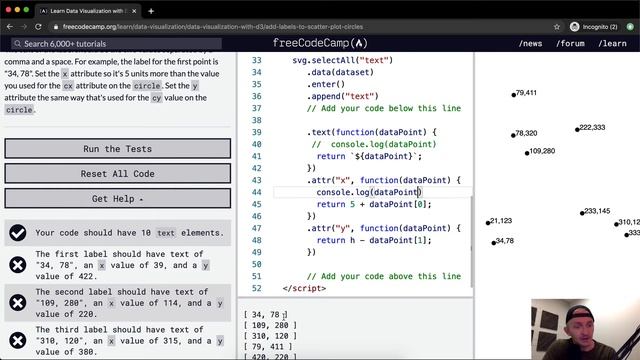Open a new browser tab
The image size is (640, 360).
pos(151,11)
